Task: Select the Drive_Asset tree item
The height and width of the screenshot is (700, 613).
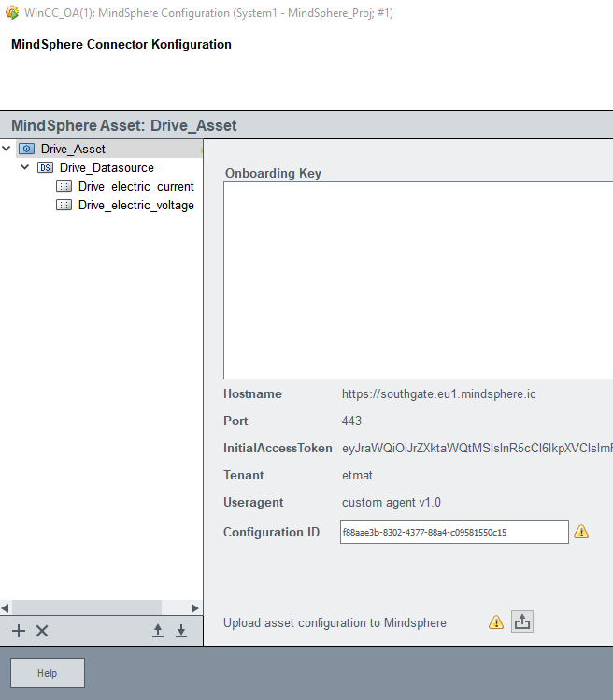Action: (73, 149)
